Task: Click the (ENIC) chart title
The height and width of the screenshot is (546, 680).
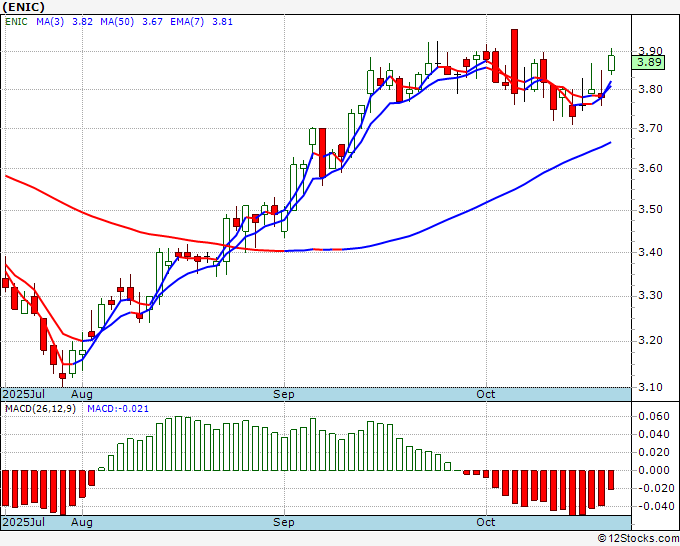Action: (23, 7)
